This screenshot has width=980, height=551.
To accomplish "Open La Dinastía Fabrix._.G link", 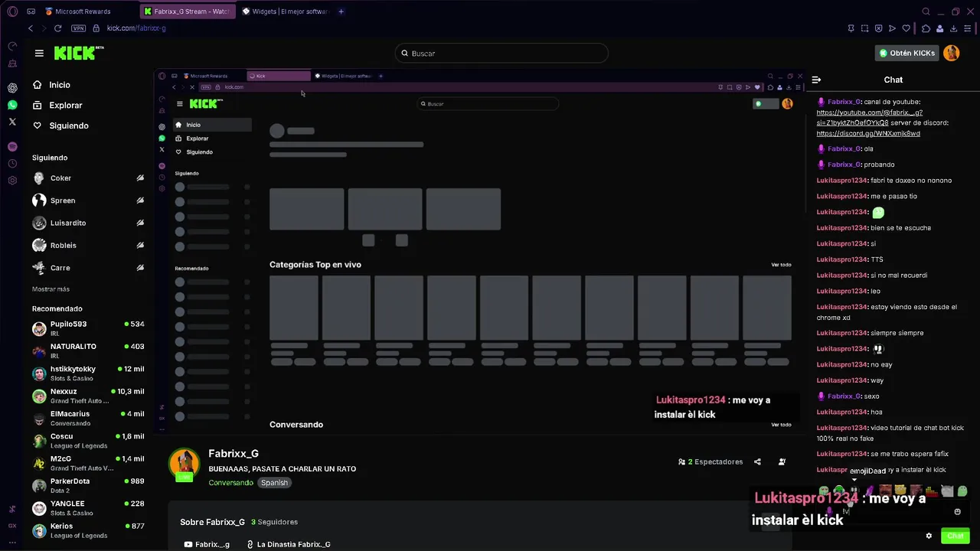I will pos(288,544).
